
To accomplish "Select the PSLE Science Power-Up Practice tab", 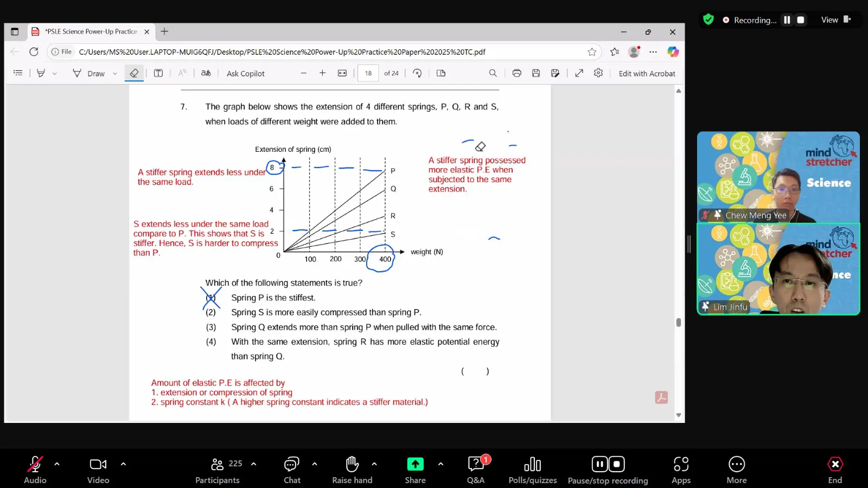I will (x=91, y=31).
